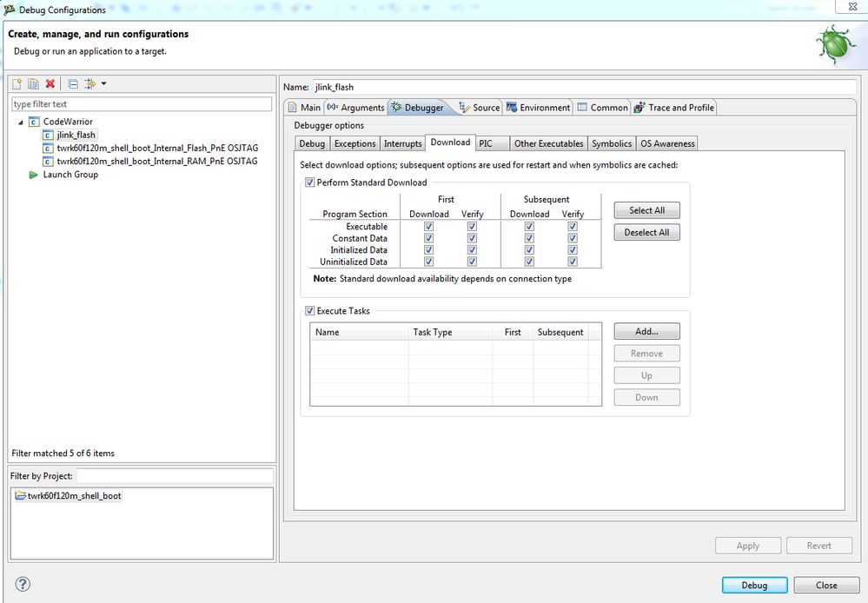Click the Select All button
The width and height of the screenshot is (868, 603).
pos(646,210)
